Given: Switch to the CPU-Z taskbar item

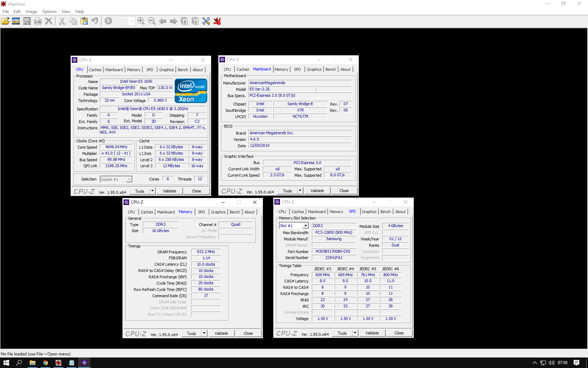Looking at the screenshot, I should tap(84, 363).
